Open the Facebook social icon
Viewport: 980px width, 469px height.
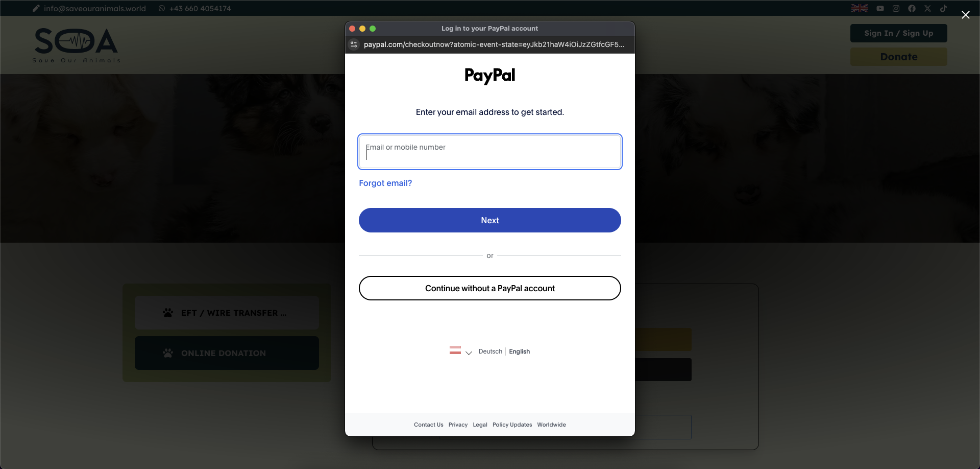(912, 8)
